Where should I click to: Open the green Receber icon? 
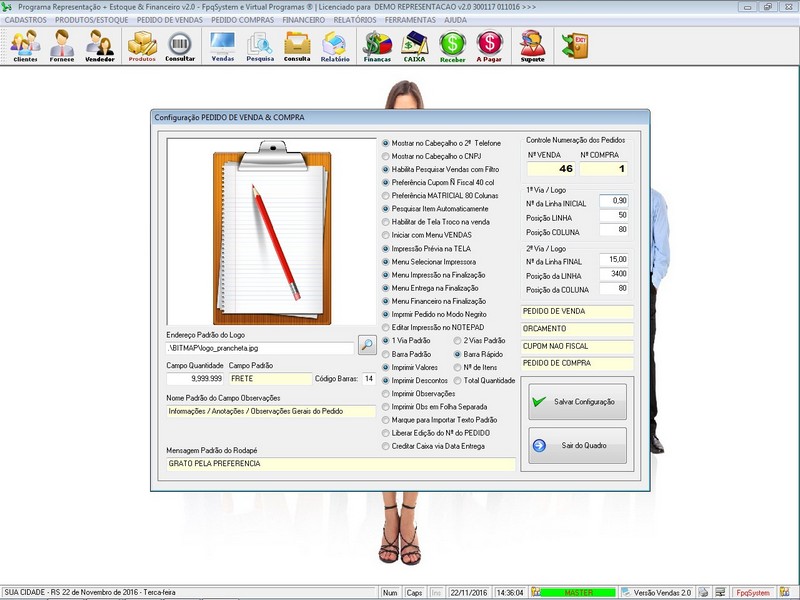pos(453,45)
